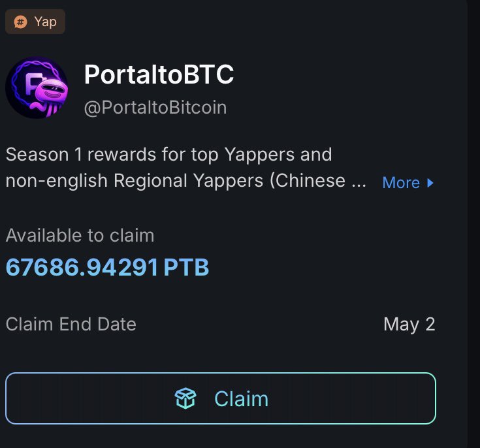Screen dimensions: 480x448
Task: Open the PortaltoBTC project title
Action: 159,74
